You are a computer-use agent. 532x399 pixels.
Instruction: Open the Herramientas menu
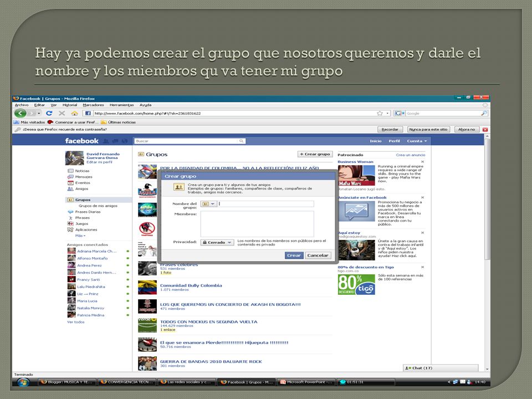pyautogui.click(x=121, y=105)
